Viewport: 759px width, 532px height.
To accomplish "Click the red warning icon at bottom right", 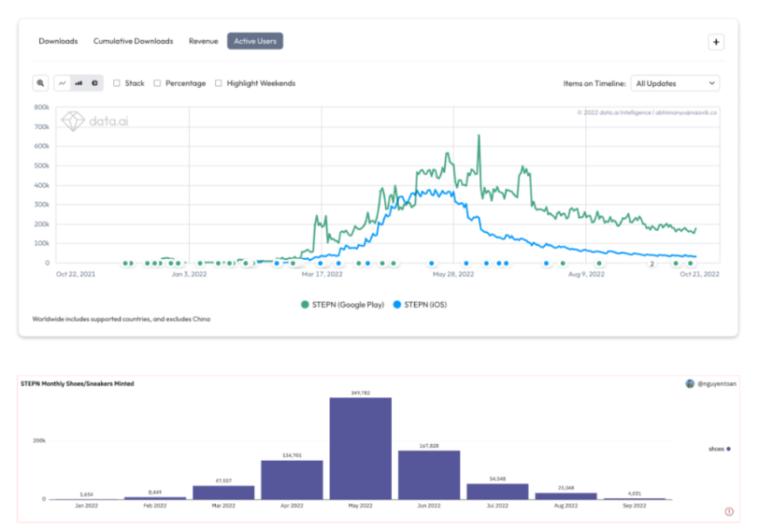I will pyautogui.click(x=729, y=511).
